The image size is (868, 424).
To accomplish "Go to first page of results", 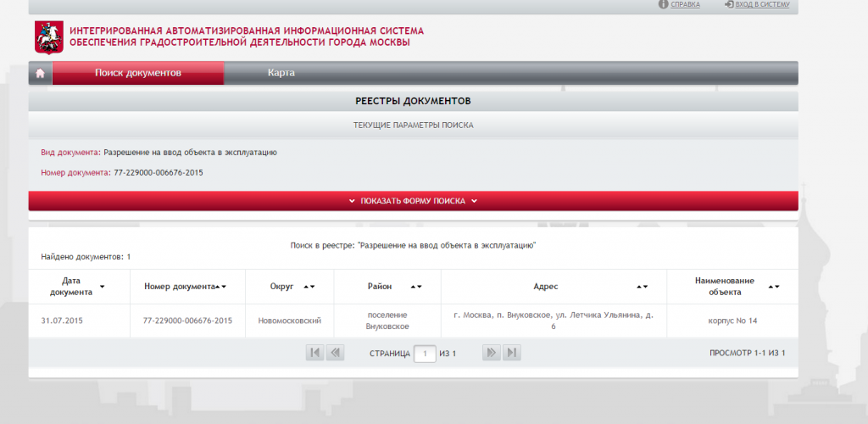I will coord(315,353).
